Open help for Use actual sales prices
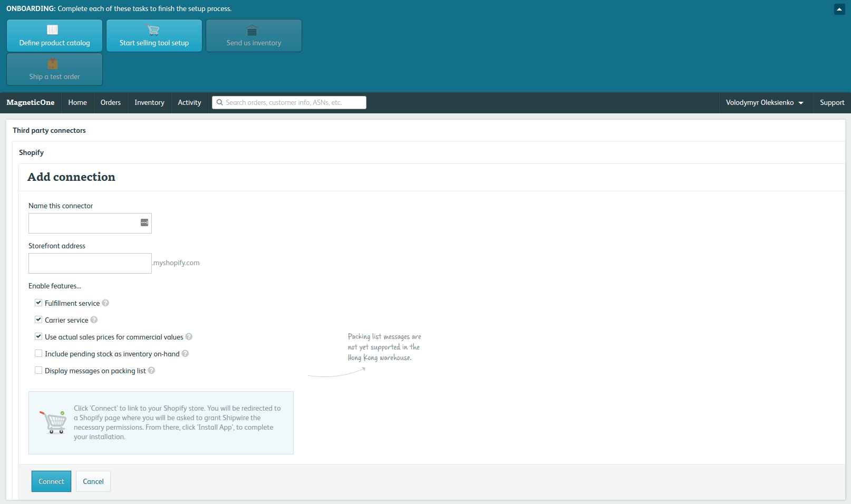 (189, 337)
